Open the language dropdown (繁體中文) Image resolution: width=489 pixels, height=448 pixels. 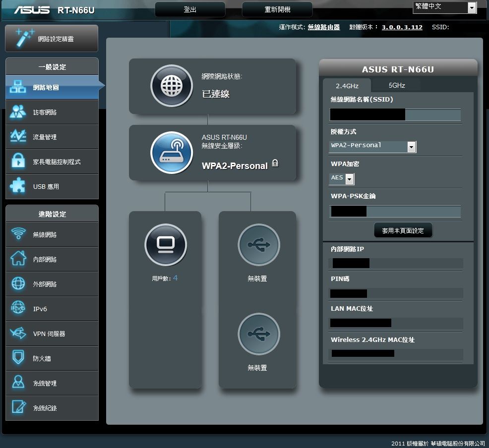click(x=445, y=7)
